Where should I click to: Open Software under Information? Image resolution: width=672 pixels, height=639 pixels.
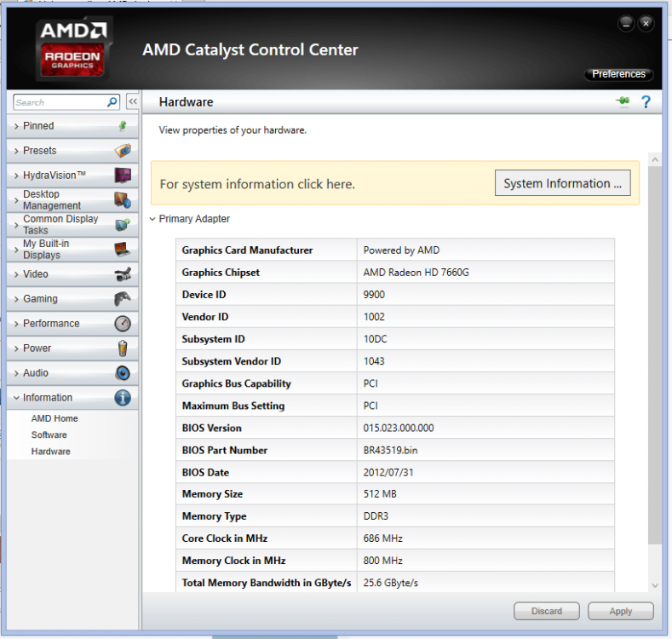tap(49, 435)
